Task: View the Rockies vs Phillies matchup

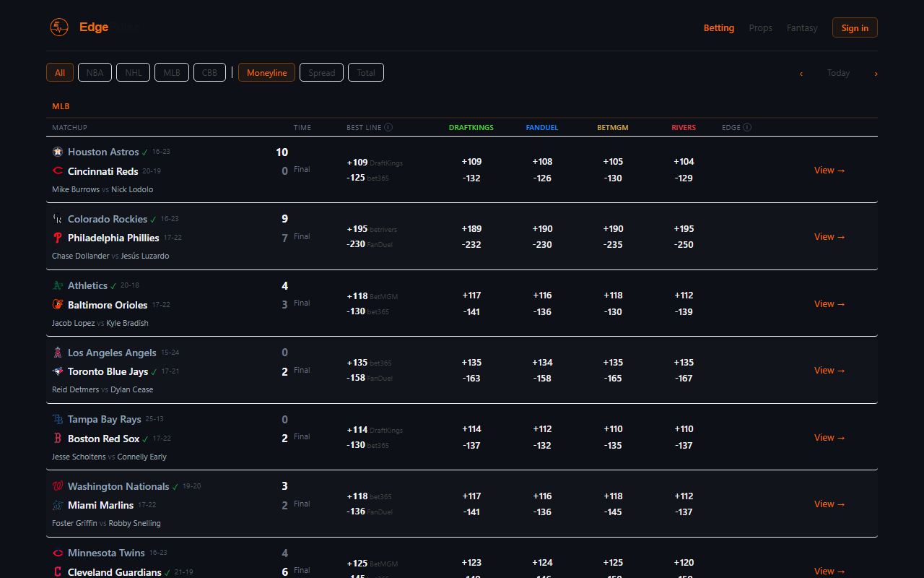Action: [829, 236]
